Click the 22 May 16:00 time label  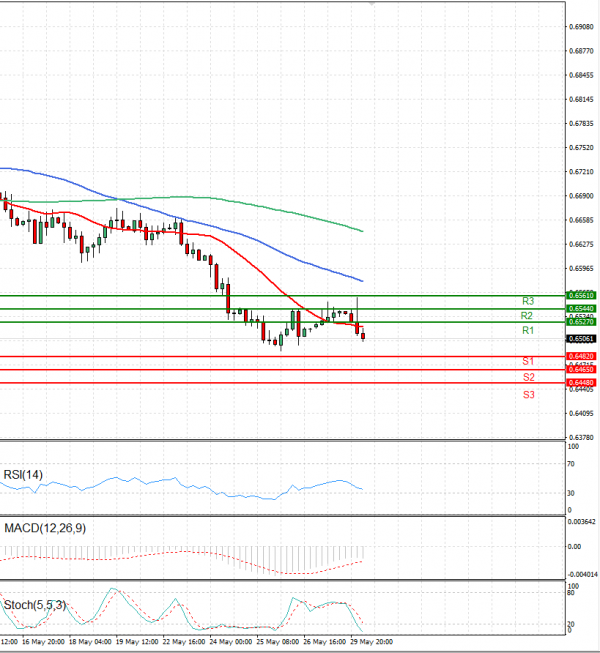[x=184, y=642]
